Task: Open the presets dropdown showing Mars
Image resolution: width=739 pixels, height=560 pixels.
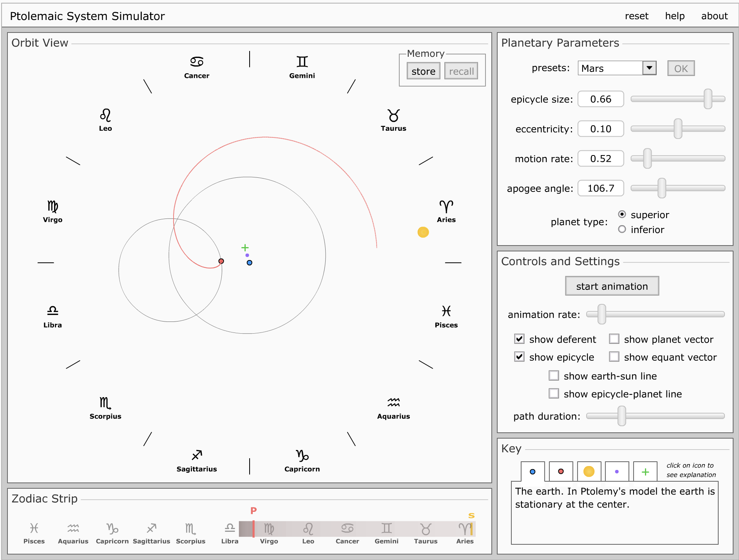Action: tap(617, 68)
